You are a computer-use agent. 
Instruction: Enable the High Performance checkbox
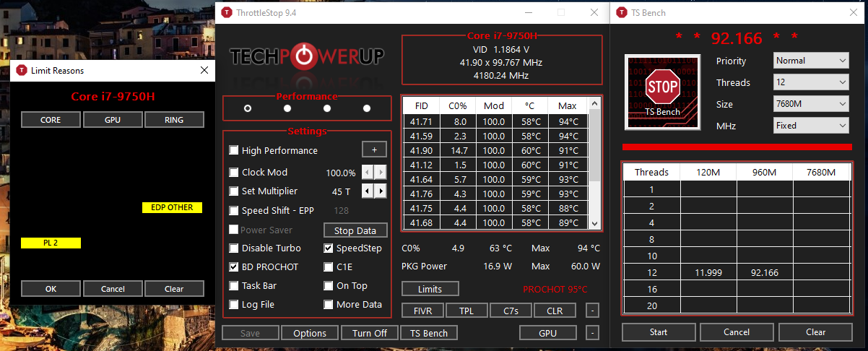coord(233,150)
